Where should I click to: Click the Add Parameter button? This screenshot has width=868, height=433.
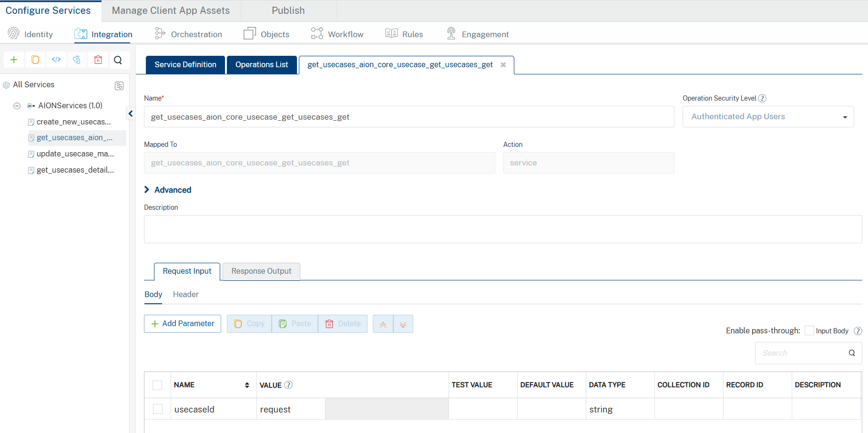click(183, 324)
